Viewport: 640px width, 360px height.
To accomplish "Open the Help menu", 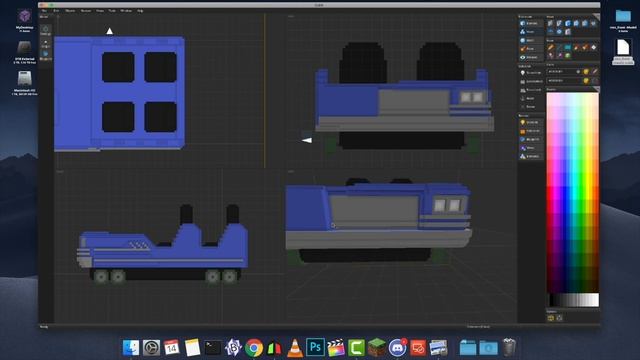I will tap(140, 11).
